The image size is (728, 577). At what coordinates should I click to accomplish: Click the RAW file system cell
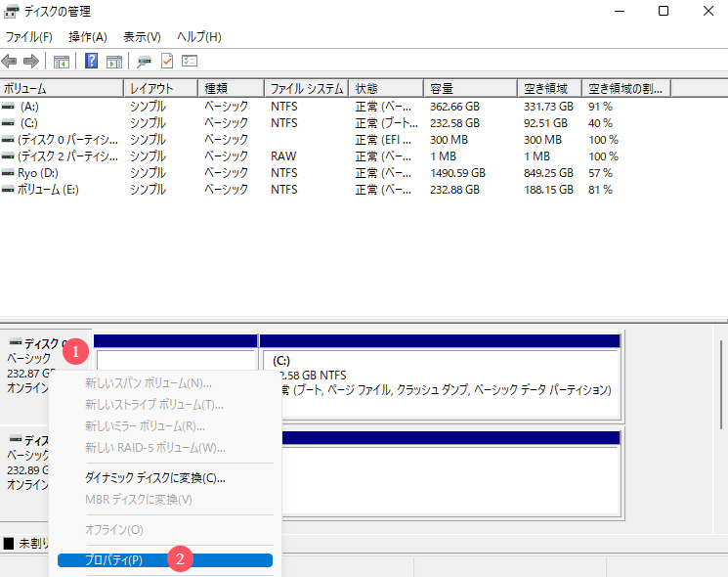click(x=283, y=156)
